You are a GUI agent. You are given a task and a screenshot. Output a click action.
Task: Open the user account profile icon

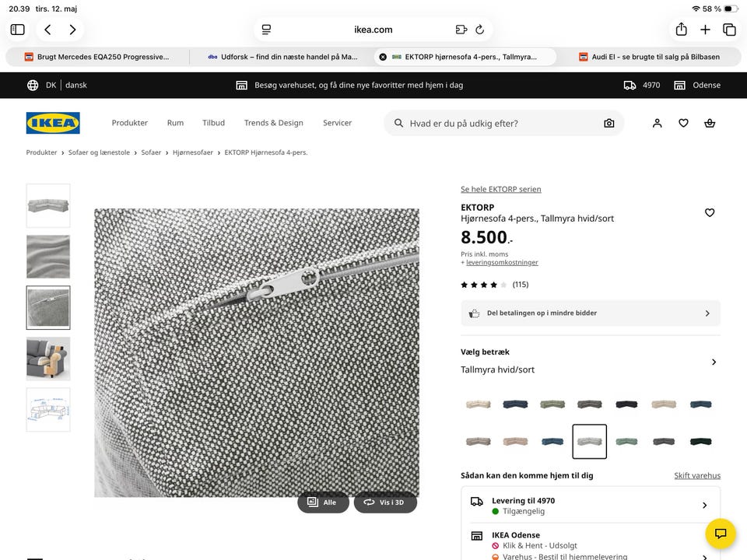tap(657, 124)
